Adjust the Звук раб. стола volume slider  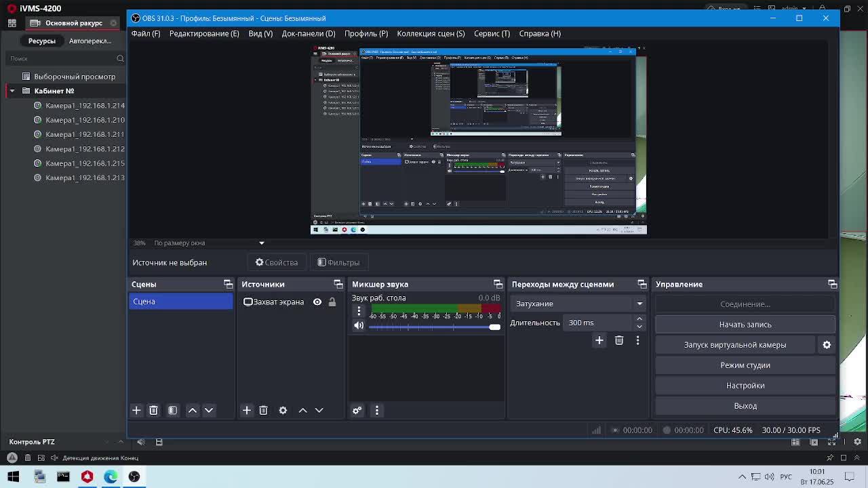[x=435, y=327]
